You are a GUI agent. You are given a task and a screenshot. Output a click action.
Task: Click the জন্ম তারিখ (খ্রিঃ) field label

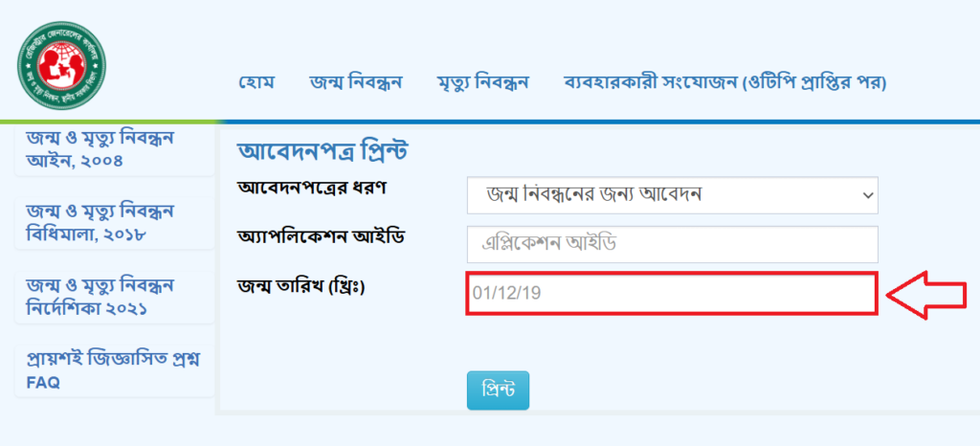pyautogui.click(x=301, y=287)
